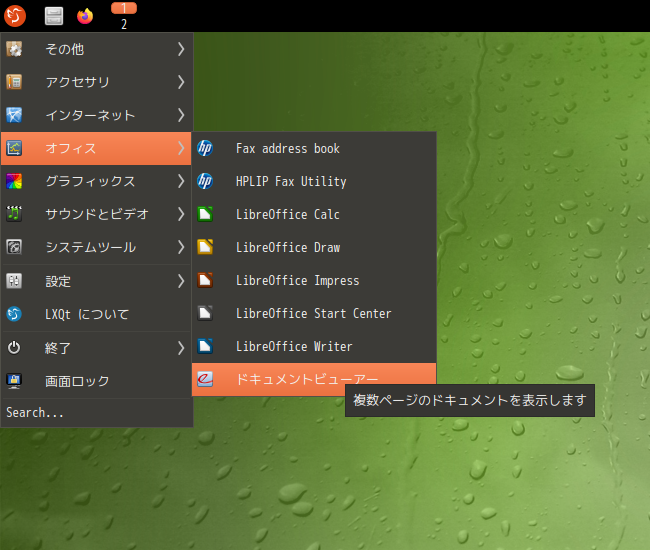Choose LXQt について menu entry
The width and height of the screenshot is (650, 550).
(96, 314)
